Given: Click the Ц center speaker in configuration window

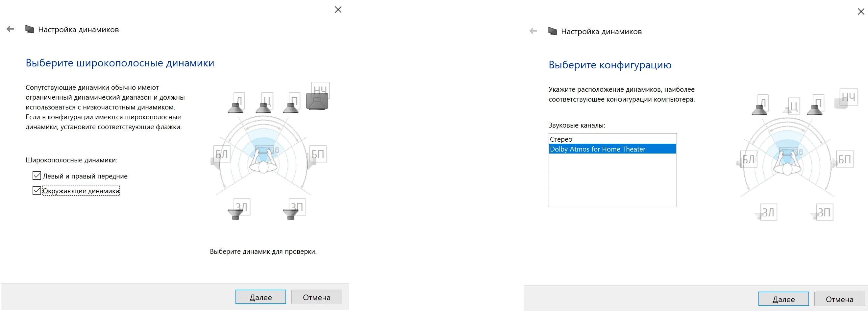Looking at the screenshot, I should tap(791, 106).
